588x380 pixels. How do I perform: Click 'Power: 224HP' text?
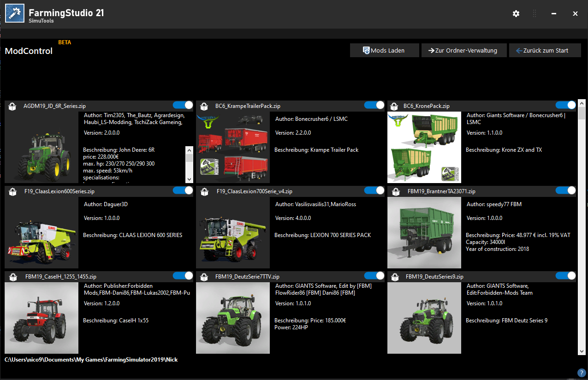(292, 327)
